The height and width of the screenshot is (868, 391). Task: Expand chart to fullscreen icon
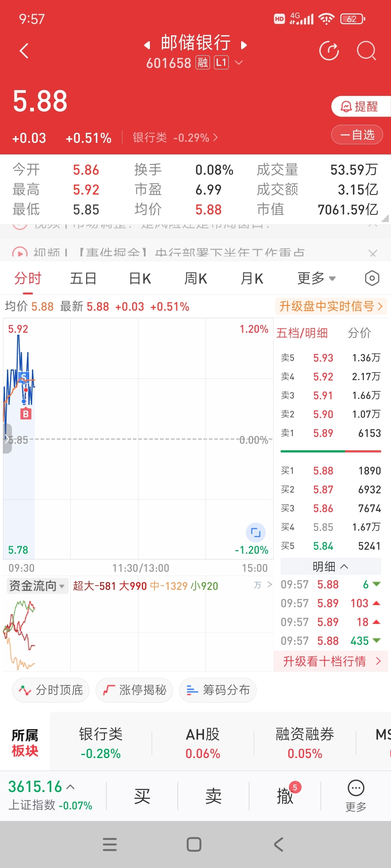click(256, 532)
